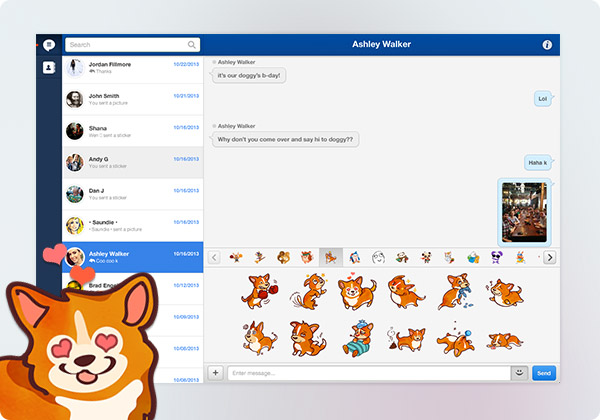Focus the Enter message text field
Viewport: 600px width, 420px height.
369,373
